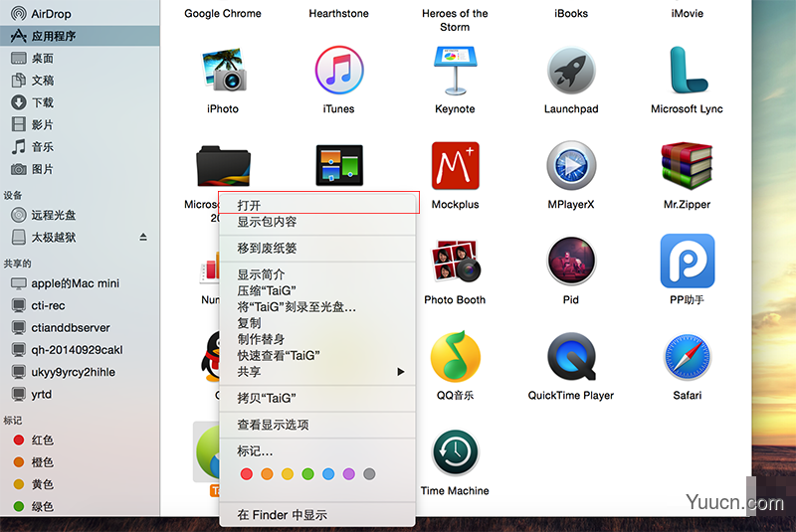Viewport: 796px width, 532px height.
Task: Filter by 橙色 tag in the sidebar
Action: point(80,462)
